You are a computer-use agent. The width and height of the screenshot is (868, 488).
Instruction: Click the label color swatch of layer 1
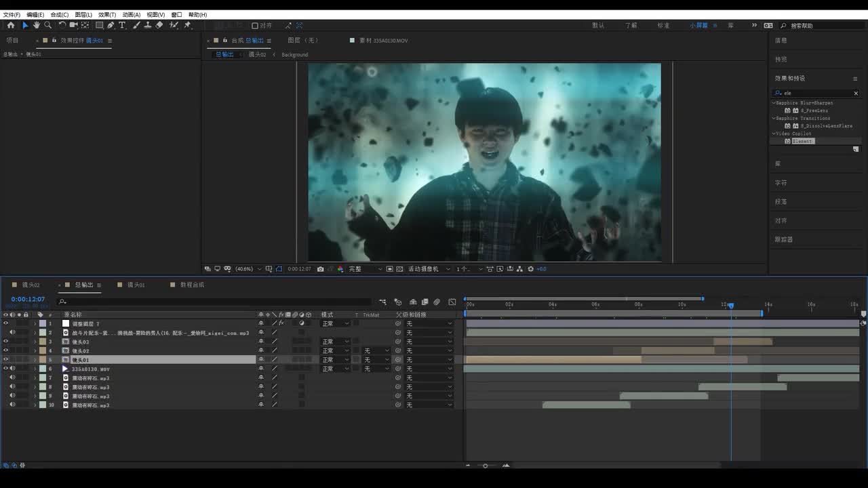(x=42, y=323)
